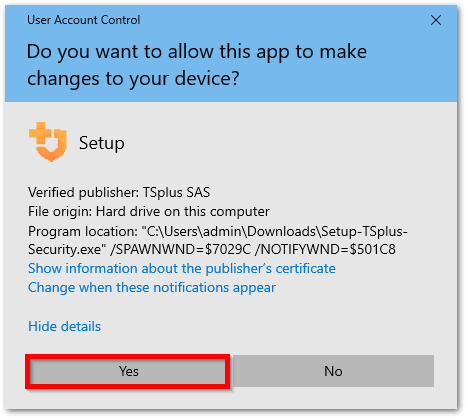Viewport: 466px width, 418px height.
Task: Allow the app by choosing Yes
Action: tap(128, 371)
